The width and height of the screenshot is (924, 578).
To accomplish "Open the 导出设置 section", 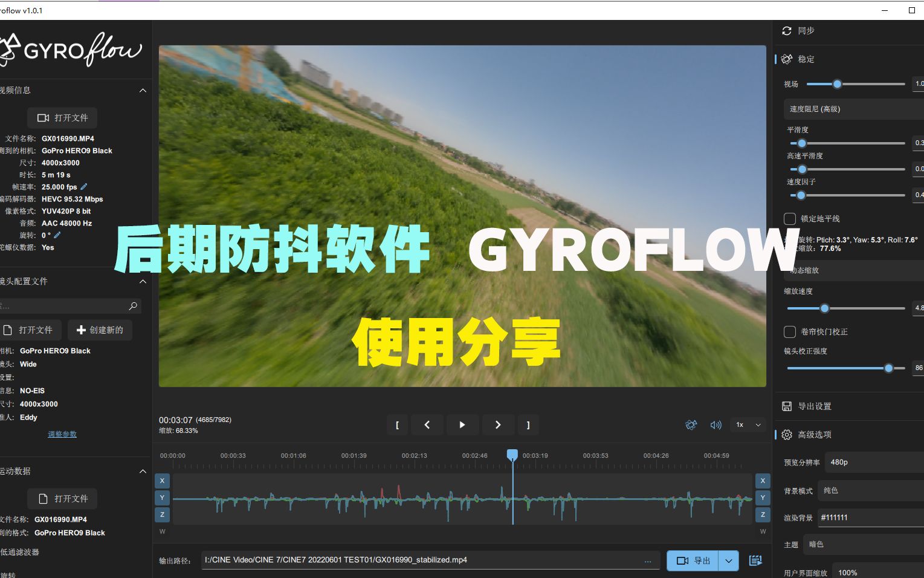I will tap(849, 406).
